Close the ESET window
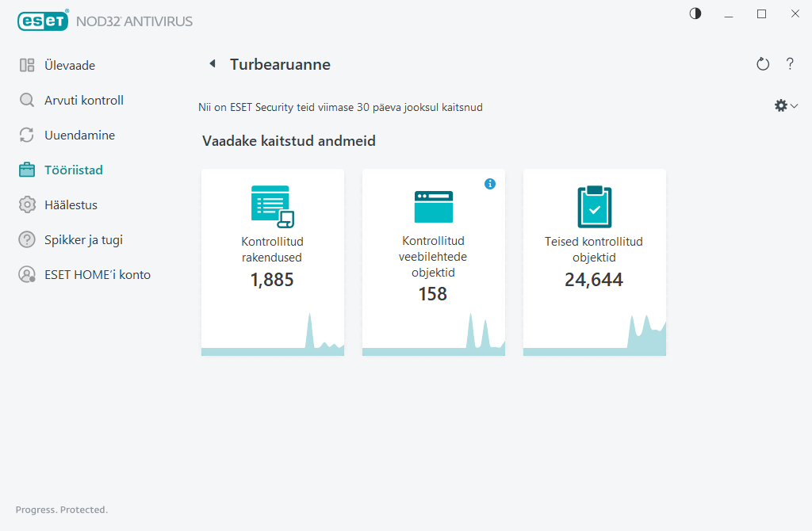The width and height of the screenshot is (812, 531). click(x=795, y=14)
